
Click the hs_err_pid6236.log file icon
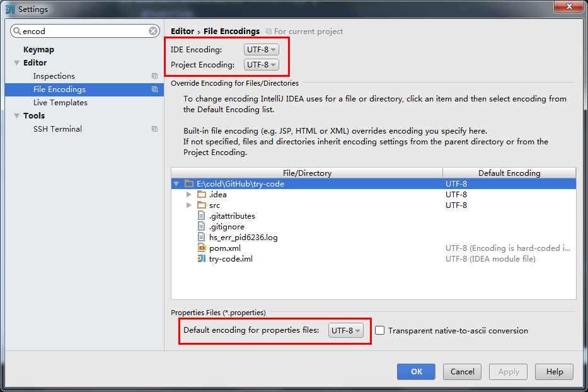tap(202, 237)
